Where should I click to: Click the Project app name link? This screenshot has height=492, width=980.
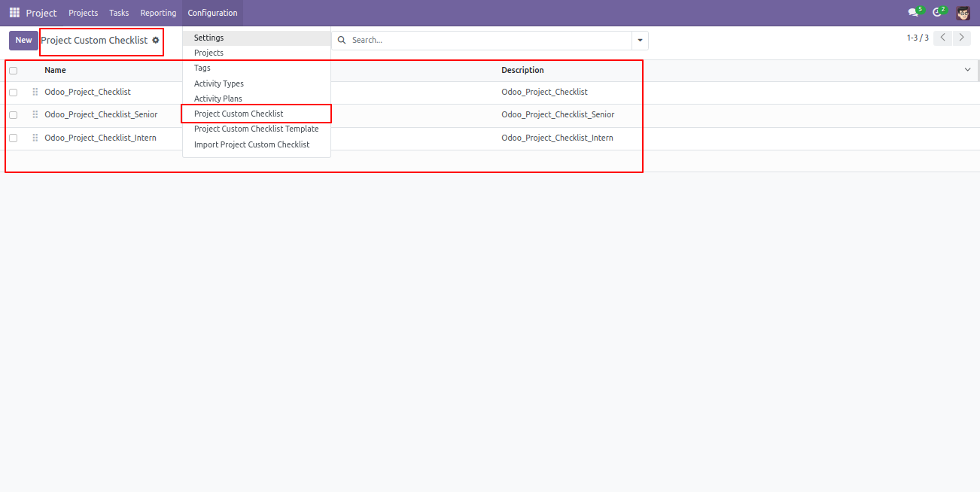point(41,13)
